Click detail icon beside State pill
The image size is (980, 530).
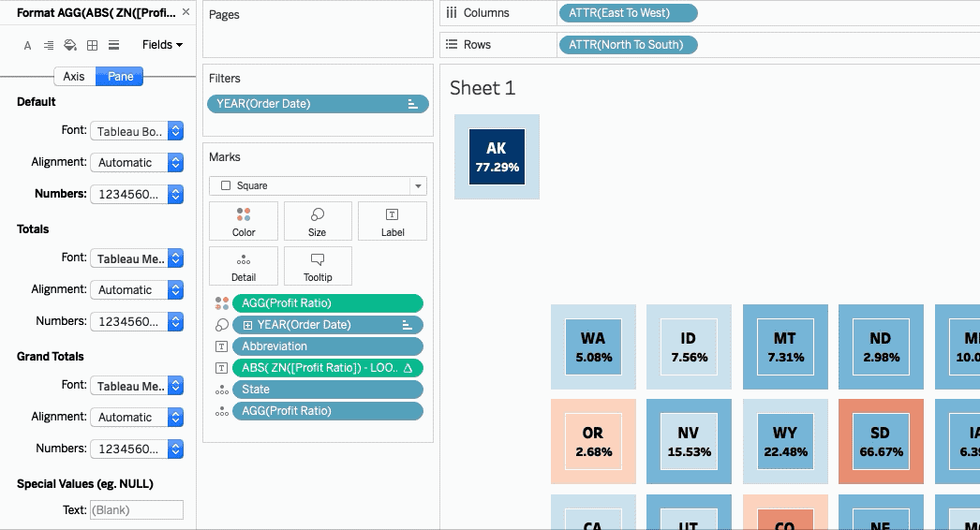(x=222, y=390)
